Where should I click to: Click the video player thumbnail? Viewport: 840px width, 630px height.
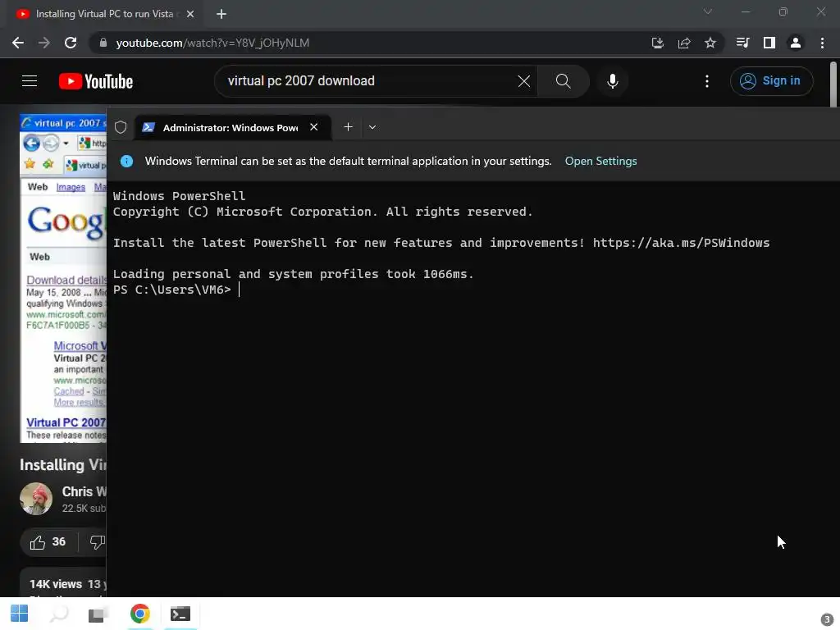[63, 278]
